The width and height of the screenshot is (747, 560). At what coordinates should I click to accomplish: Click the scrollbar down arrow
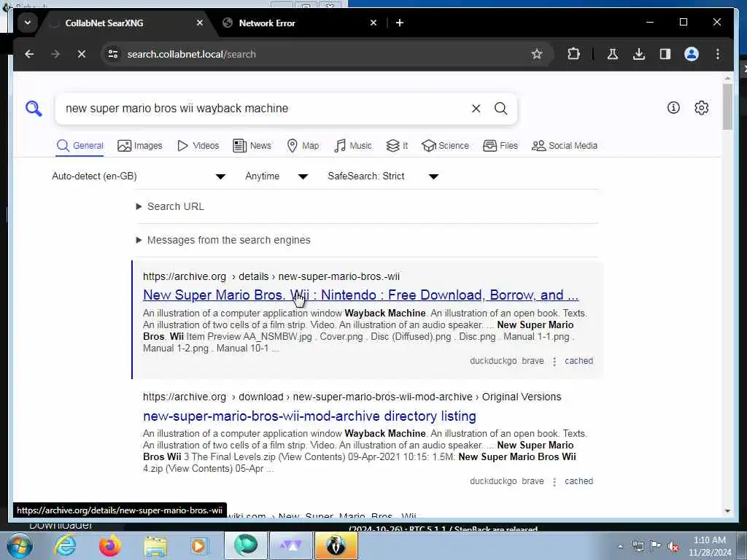[727, 511]
